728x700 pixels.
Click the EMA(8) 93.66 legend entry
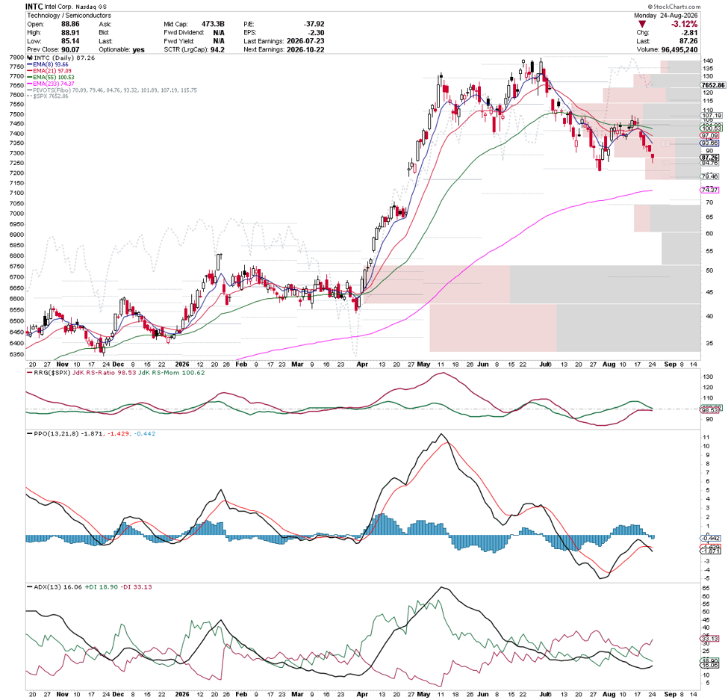point(48,64)
